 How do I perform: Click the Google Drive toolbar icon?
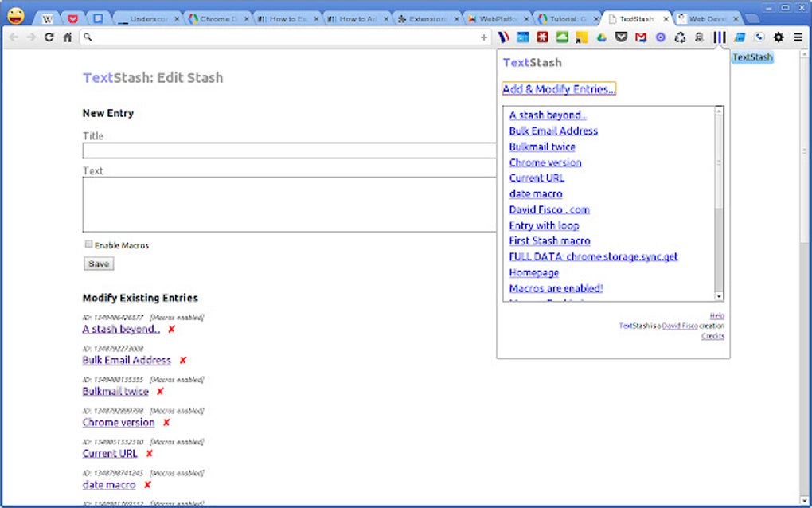tap(601, 37)
